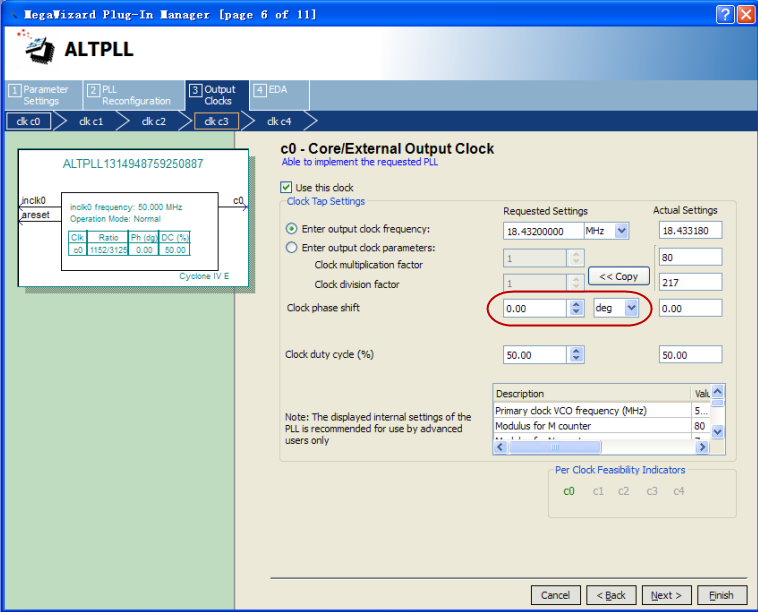Click the Val column header
The width and height of the screenshot is (758, 612).
pyautogui.click(x=701, y=393)
